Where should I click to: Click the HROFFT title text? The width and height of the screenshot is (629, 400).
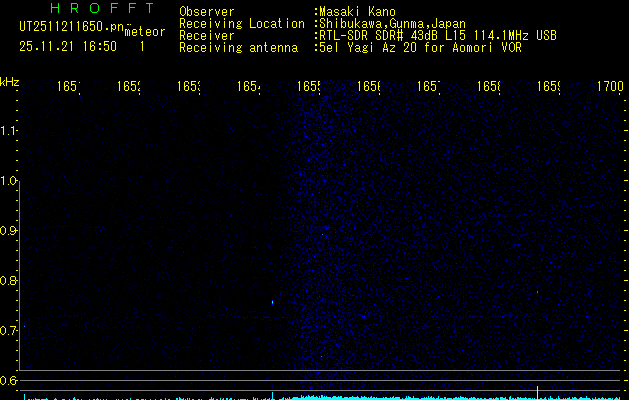point(102,8)
